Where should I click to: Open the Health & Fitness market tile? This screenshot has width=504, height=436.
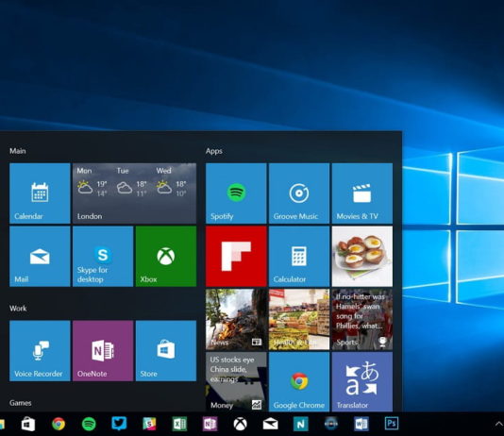[x=299, y=319]
